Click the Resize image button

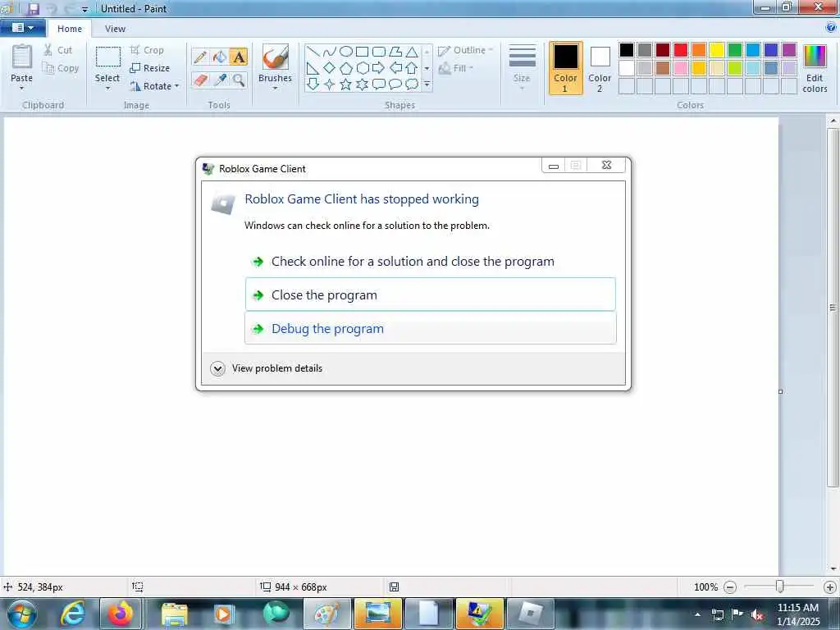coord(150,68)
